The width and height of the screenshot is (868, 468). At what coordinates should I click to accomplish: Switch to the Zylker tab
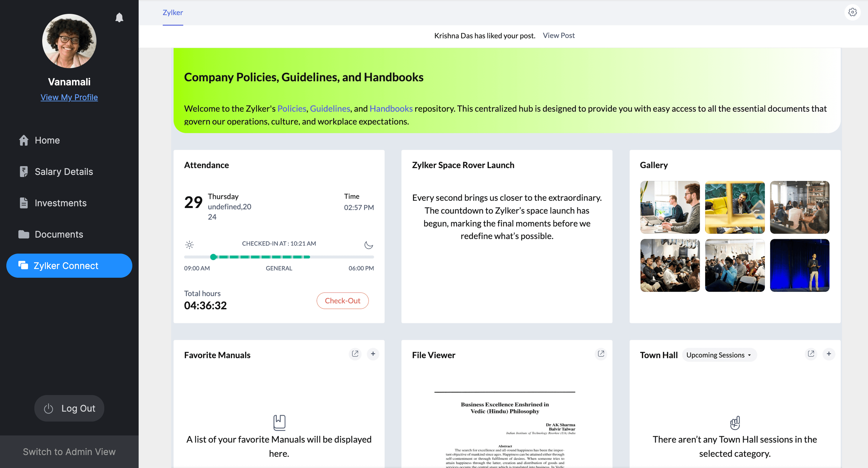click(x=172, y=13)
